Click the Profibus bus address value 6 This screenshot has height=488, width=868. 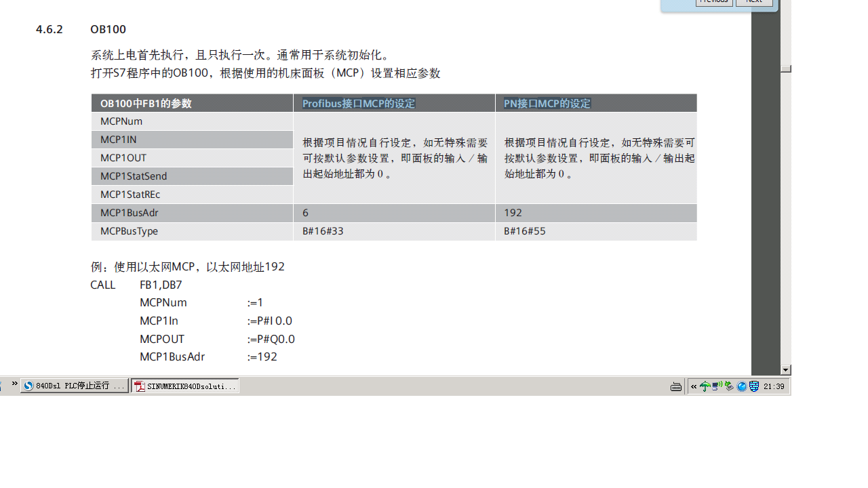(x=306, y=213)
